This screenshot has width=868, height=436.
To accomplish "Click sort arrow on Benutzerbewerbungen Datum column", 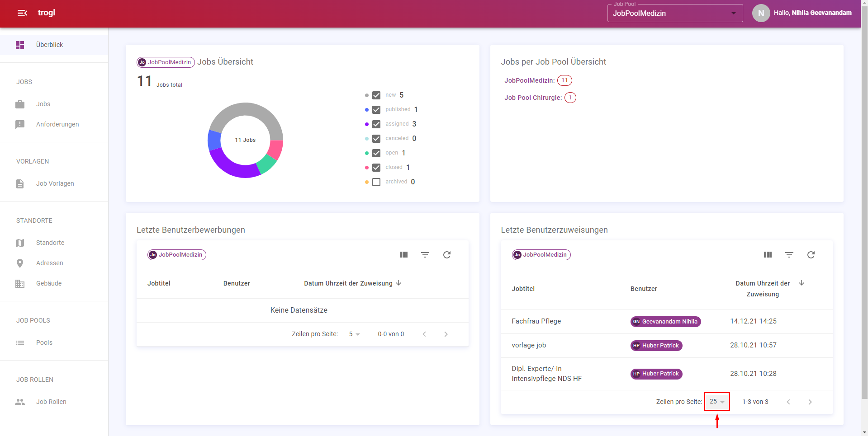I will pos(398,283).
